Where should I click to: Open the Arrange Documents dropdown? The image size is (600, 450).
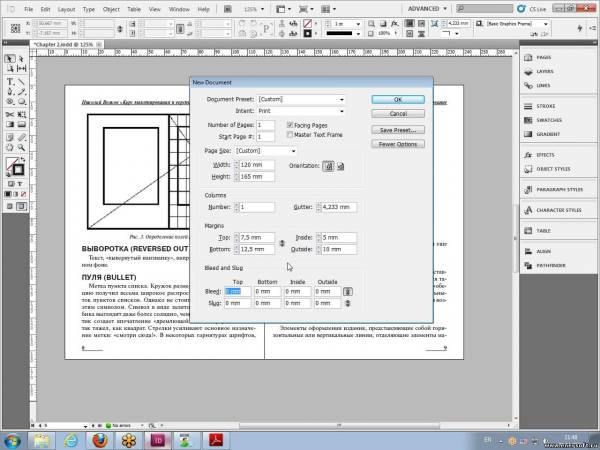(329, 9)
